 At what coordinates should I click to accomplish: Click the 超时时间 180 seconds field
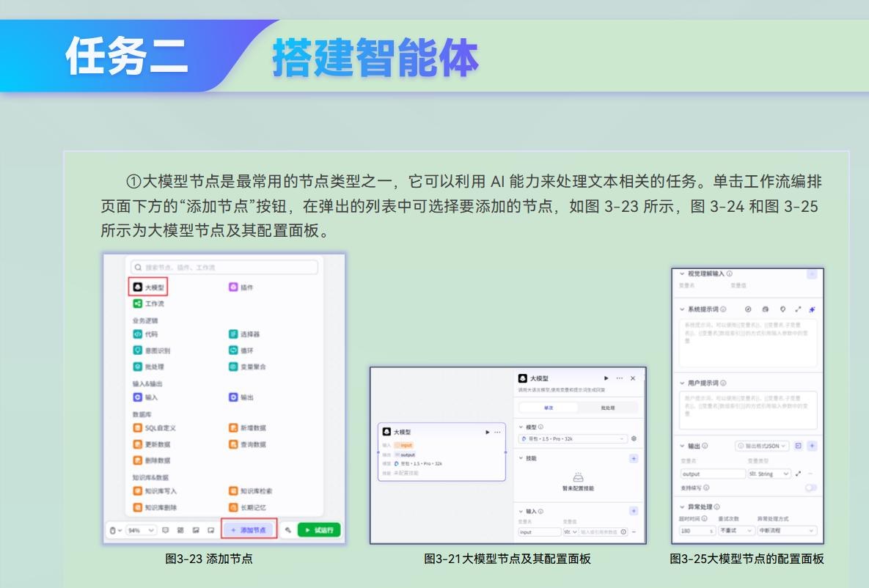697,530
